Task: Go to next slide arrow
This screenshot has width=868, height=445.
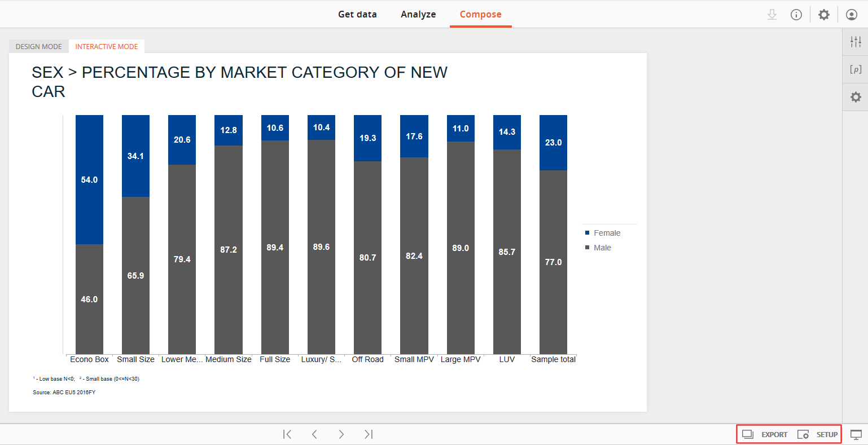Action: 341,434
